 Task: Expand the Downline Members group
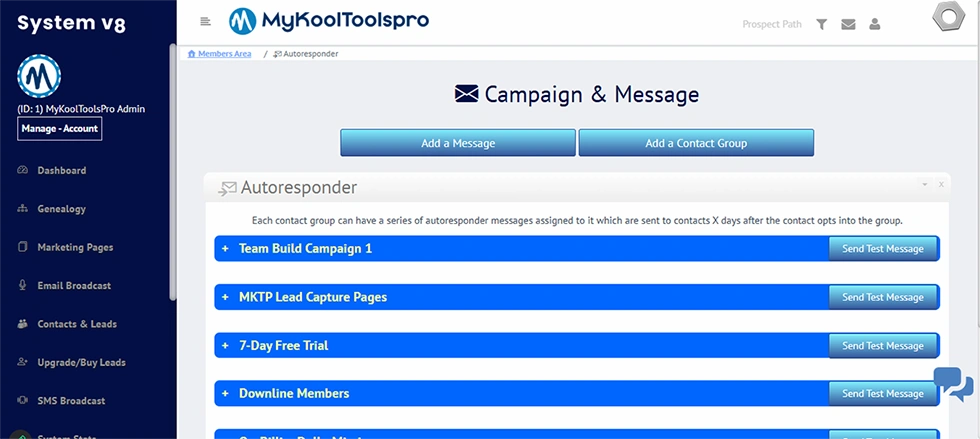[226, 393]
